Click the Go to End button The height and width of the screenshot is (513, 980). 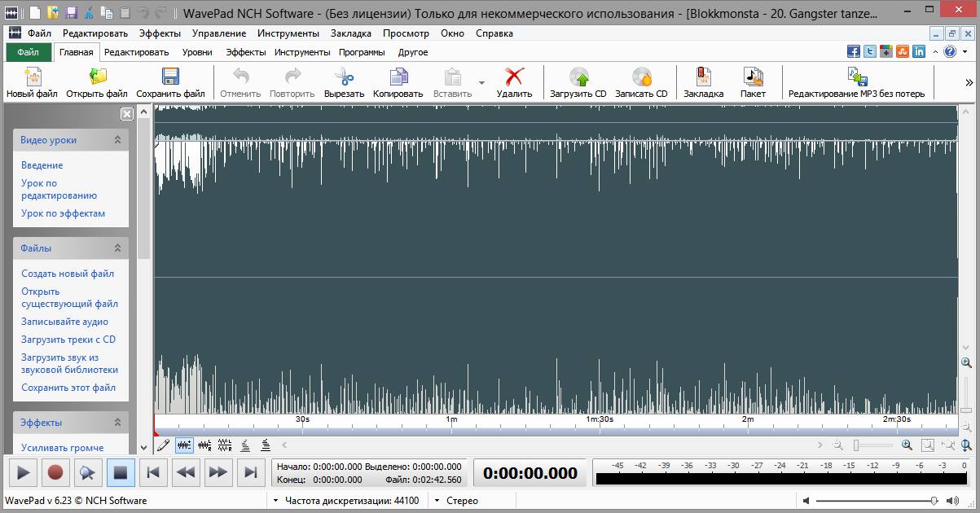pos(251,472)
